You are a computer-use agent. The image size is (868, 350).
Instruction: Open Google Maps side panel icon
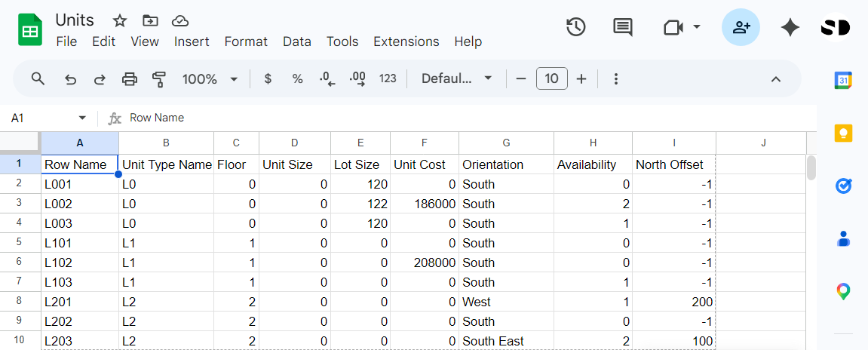[843, 291]
